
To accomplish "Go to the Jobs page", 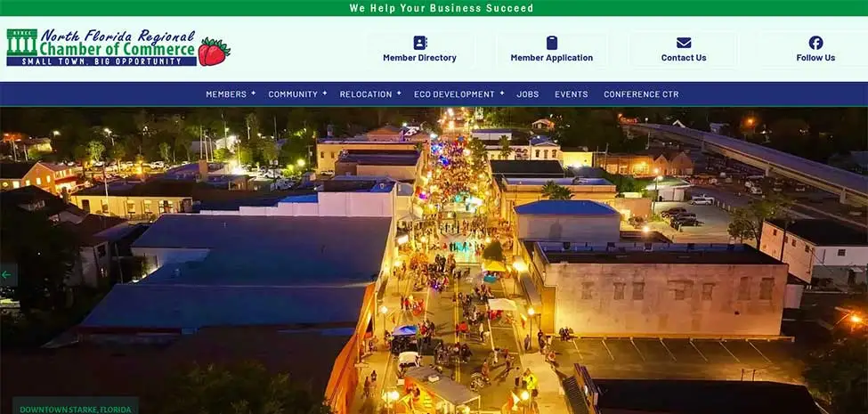I will point(528,94).
